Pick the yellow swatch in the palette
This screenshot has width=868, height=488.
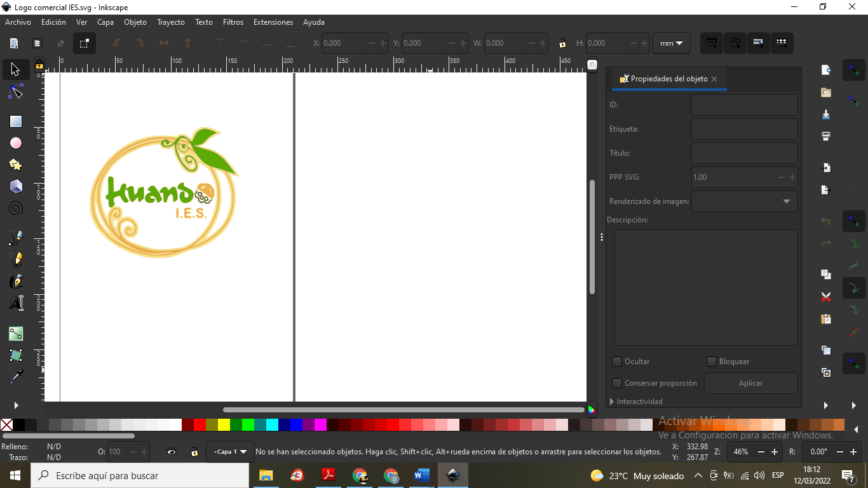[x=224, y=424]
